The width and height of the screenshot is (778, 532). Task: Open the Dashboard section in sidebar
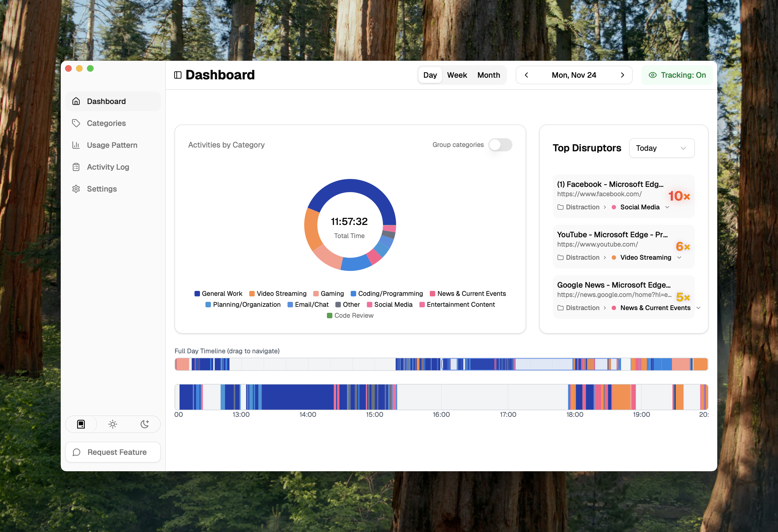106,101
